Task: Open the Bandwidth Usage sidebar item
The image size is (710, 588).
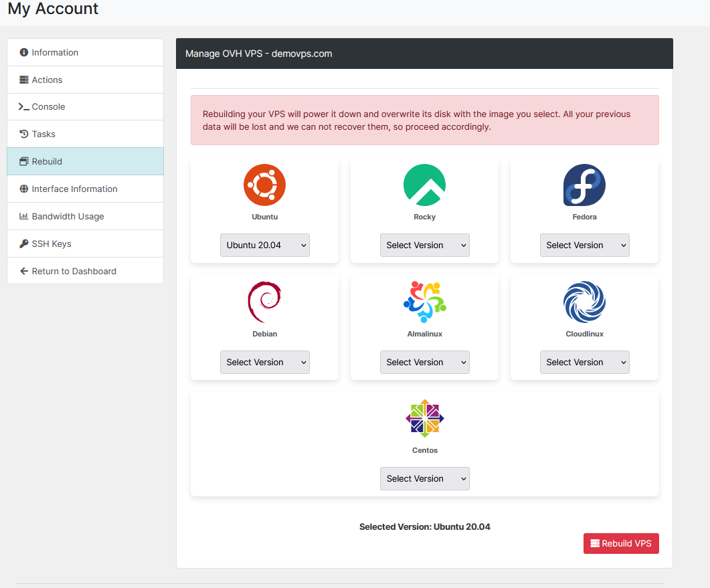Action: (85, 216)
